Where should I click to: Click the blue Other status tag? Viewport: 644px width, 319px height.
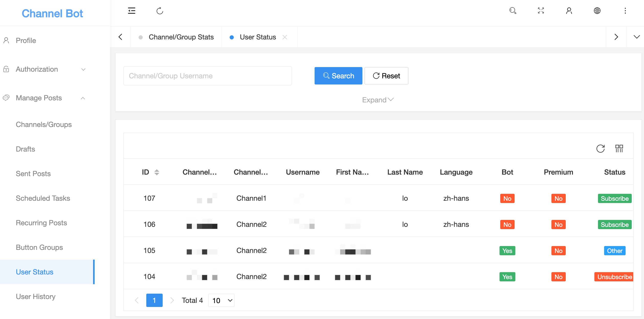point(615,251)
